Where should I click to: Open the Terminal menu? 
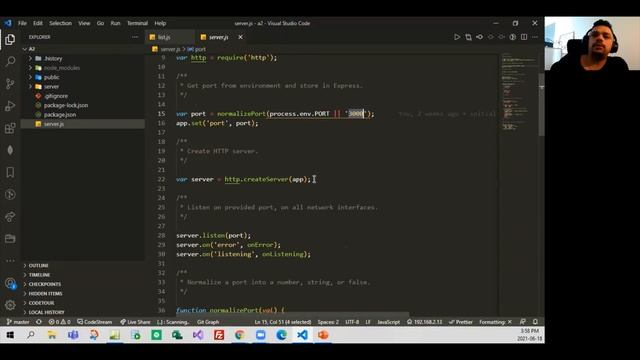click(x=137, y=23)
